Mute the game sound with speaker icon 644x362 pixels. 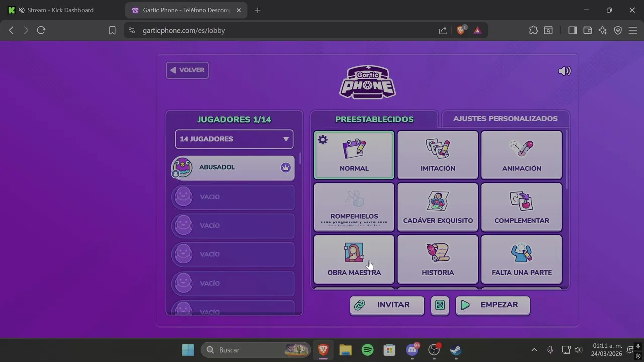click(565, 71)
